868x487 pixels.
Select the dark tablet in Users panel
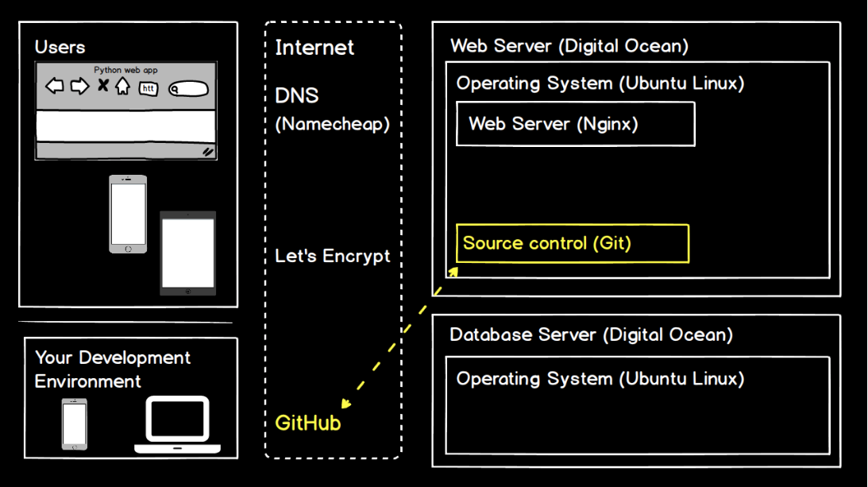pos(187,253)
